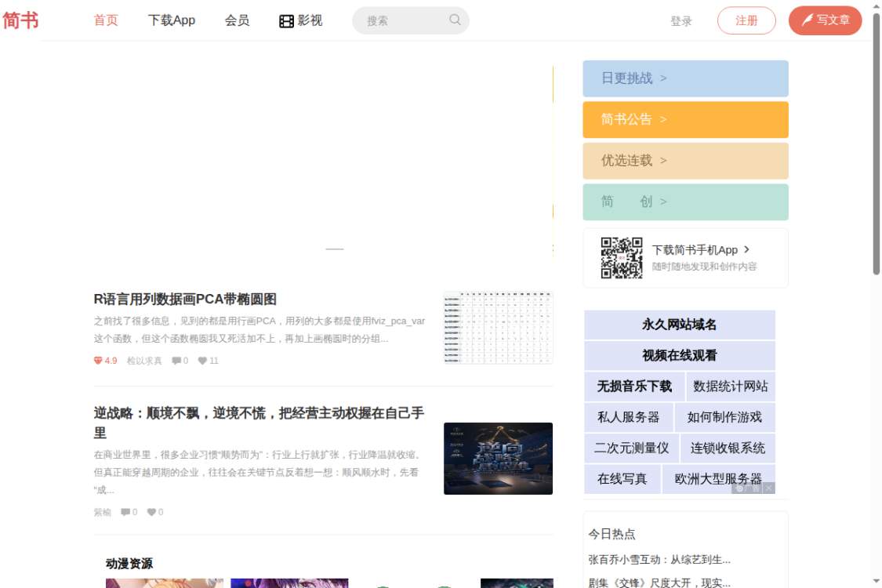882x588 pixels.
Task: Close the sidebar ad with X
Action: [769, 488]
